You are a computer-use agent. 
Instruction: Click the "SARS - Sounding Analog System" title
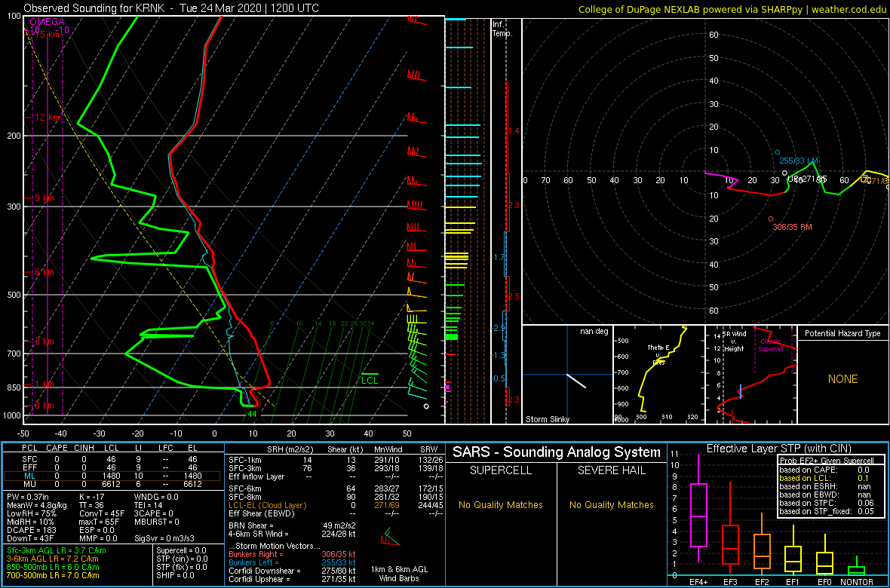click(x=557, y=452)
